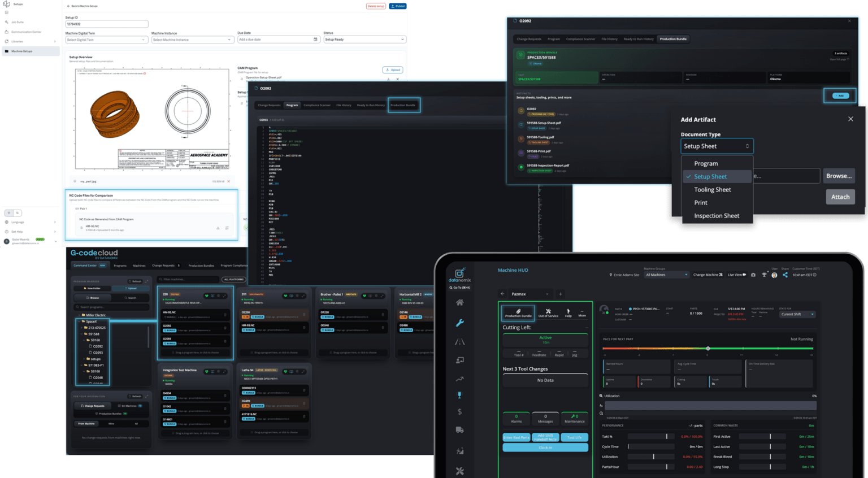Open the Programs tab in G-codecloud
The height and width of the screenshot is (478, 868).
[120, 266]
